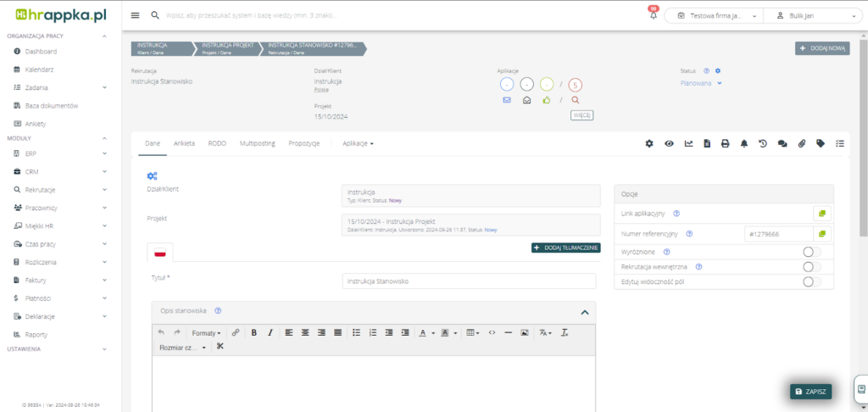
Task: Click the tag label icon
Action: (x=821, y=144)
